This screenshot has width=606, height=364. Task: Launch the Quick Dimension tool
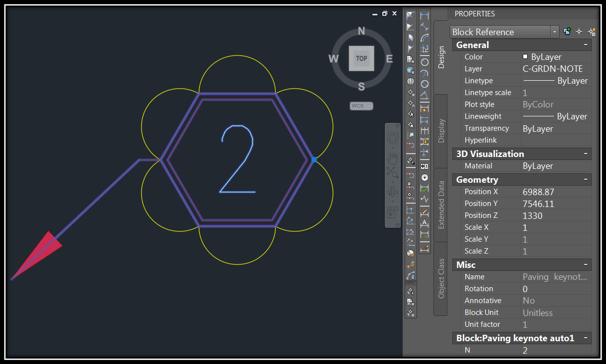click(424, 108)
